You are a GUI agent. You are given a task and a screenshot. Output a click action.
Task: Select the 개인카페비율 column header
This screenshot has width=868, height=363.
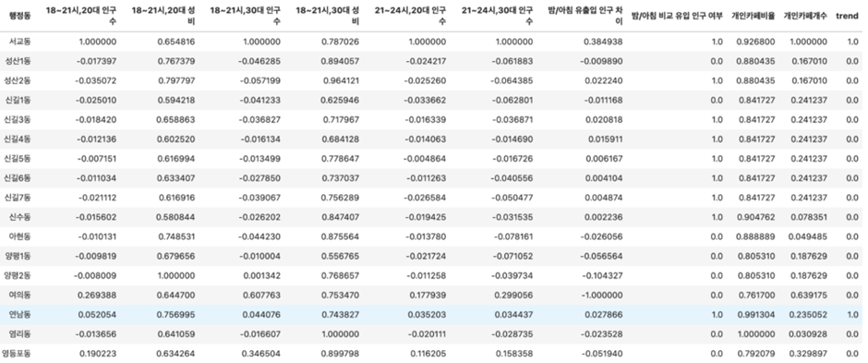[x=753, y=17]
